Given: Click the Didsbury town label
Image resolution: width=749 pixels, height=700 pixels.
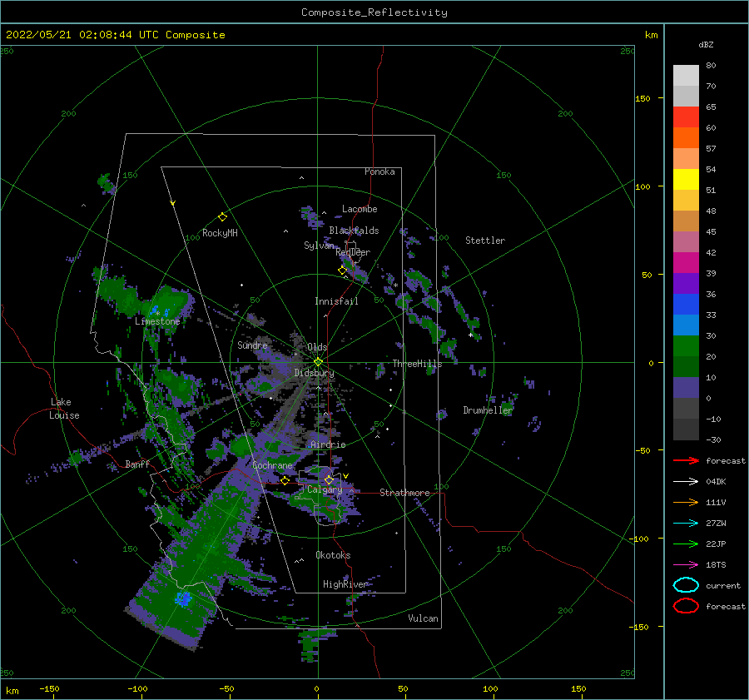Looking at the screenshot, I should click(x=315, y=373).
